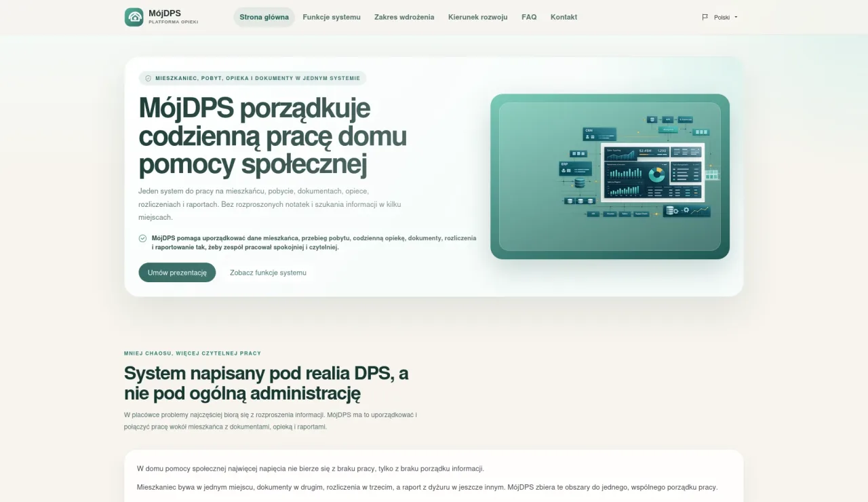Screen dimensions: 868x502
Task: Click the MójDPS house logo icon
Action: [134, 17]
